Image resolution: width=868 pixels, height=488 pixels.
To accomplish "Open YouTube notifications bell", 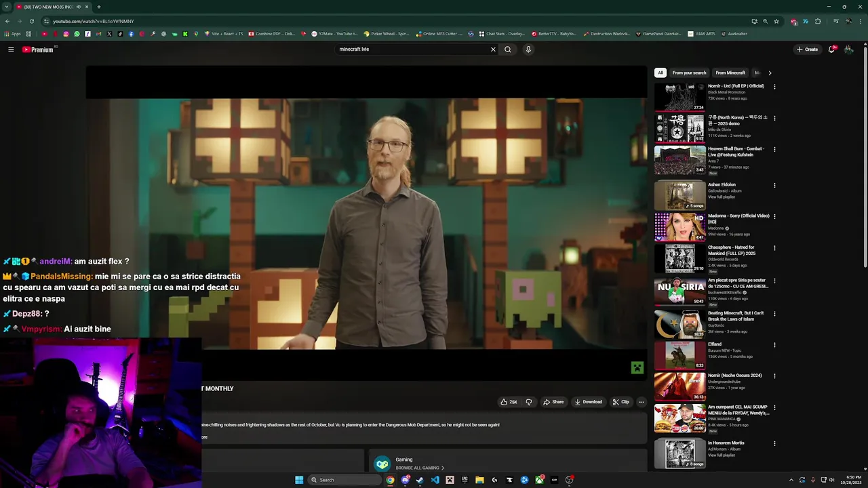I will [x=832, y=49].
